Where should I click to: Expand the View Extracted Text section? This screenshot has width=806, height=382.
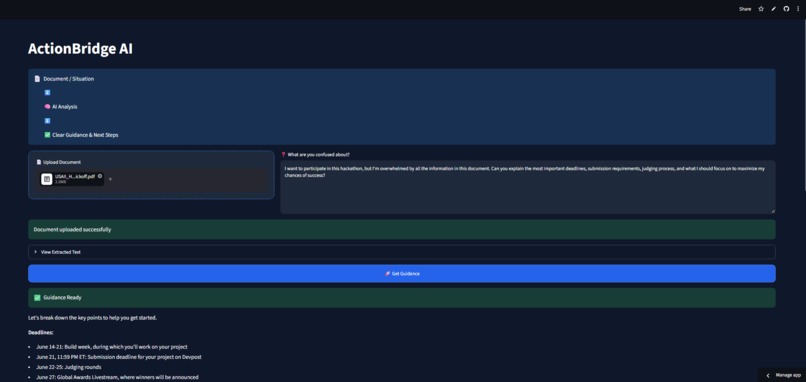point(401,252)
